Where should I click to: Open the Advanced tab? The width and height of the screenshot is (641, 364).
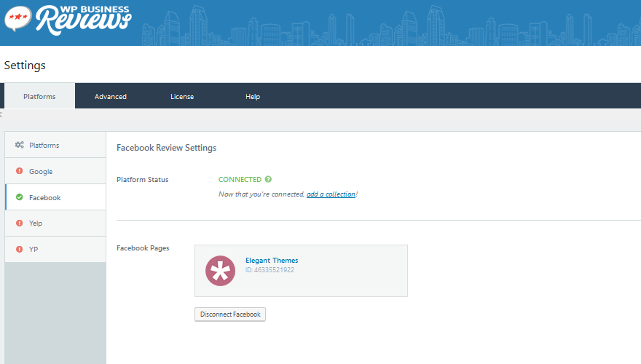[x=111, y=96]
